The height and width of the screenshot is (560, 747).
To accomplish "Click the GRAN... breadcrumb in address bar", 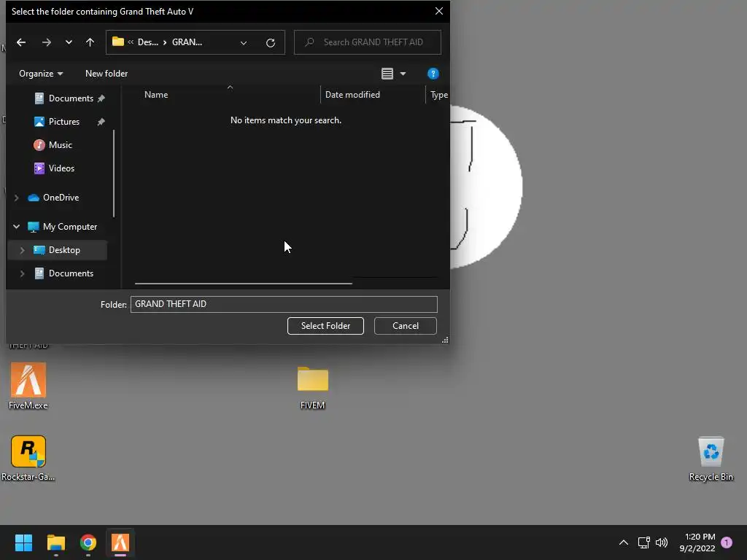I will (x=187, y=42).
